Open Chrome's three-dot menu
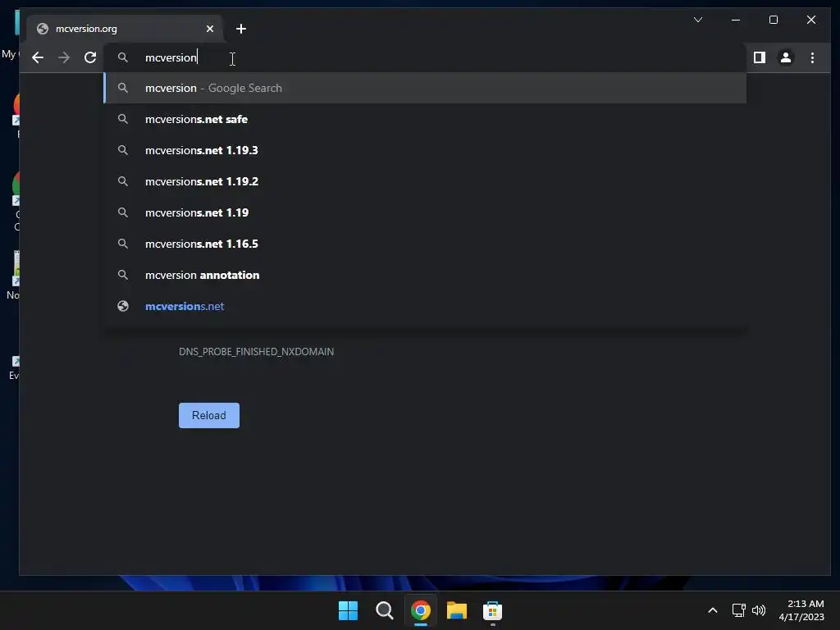 click(812, 57)
